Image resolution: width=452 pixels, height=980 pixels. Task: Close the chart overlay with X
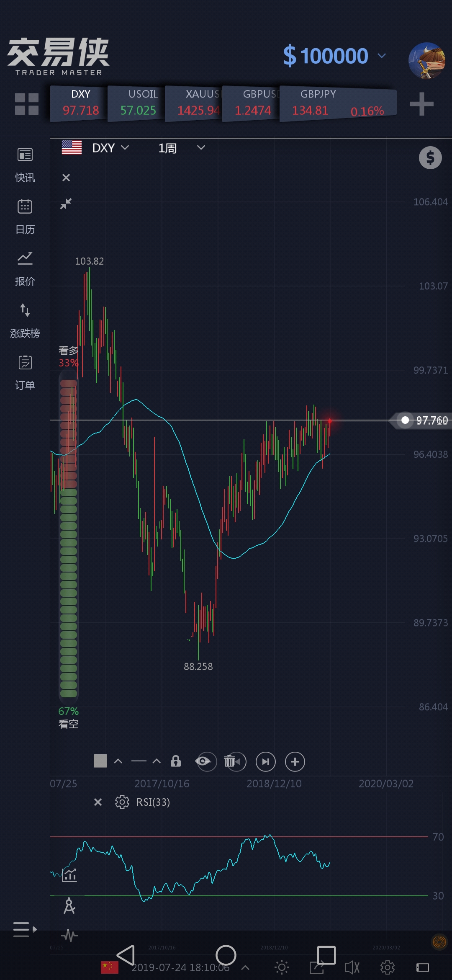click(x=66, y=178)
